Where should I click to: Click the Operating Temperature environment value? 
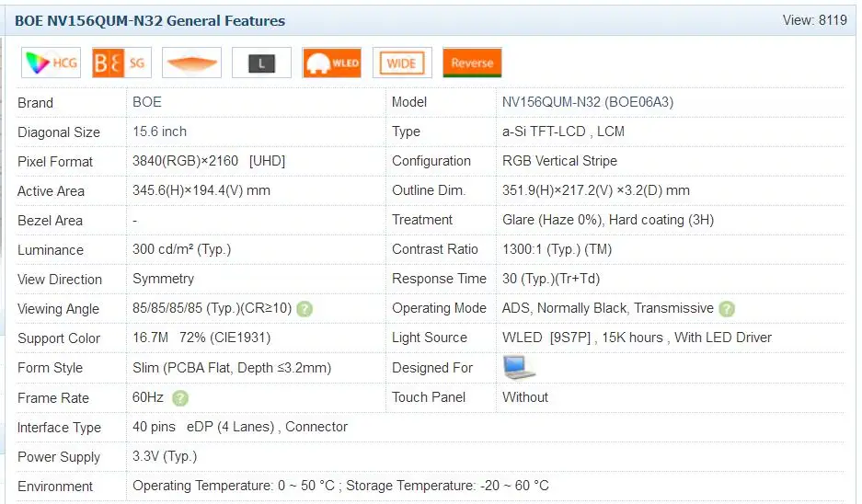click(340, 486)
